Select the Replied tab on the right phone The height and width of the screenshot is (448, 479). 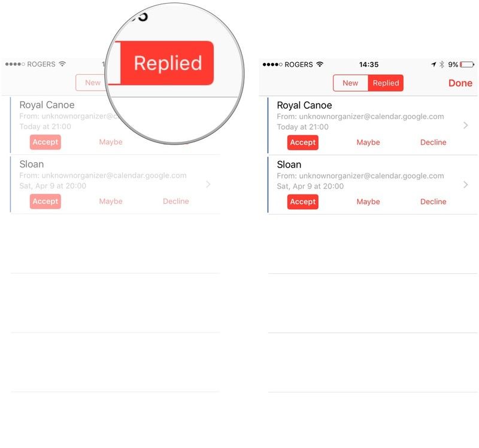386,83
